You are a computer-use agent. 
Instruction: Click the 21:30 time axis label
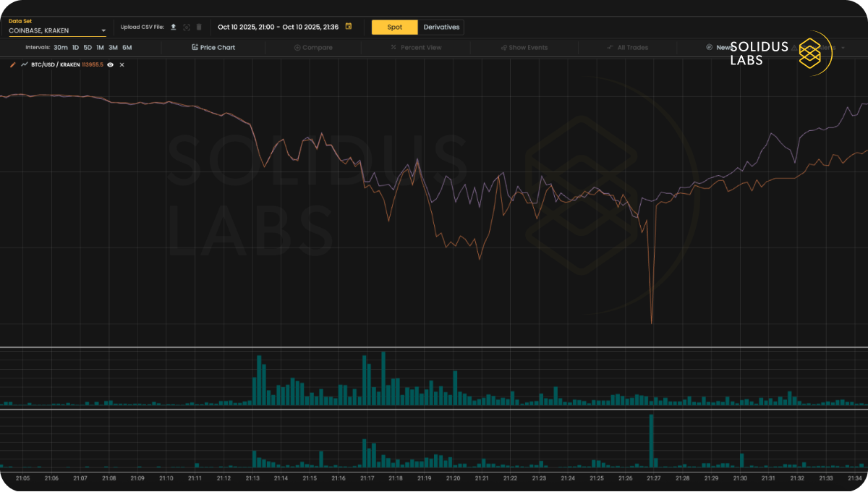[x=740, y=478]
